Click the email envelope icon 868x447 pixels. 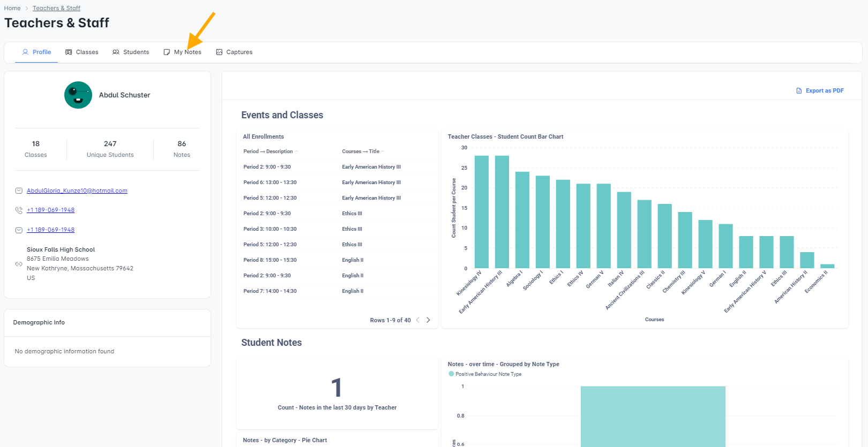click(x=19, y=191)
